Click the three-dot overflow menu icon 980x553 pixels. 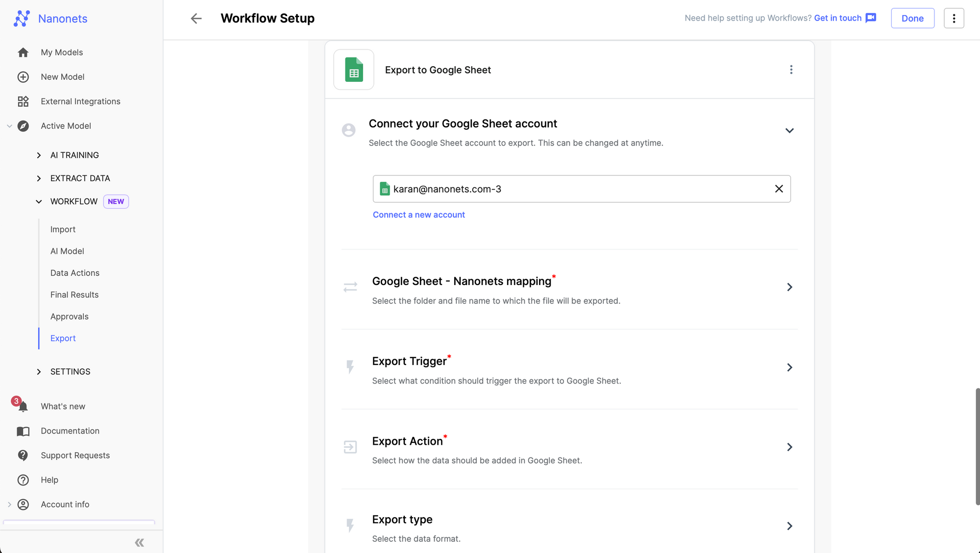791,69
